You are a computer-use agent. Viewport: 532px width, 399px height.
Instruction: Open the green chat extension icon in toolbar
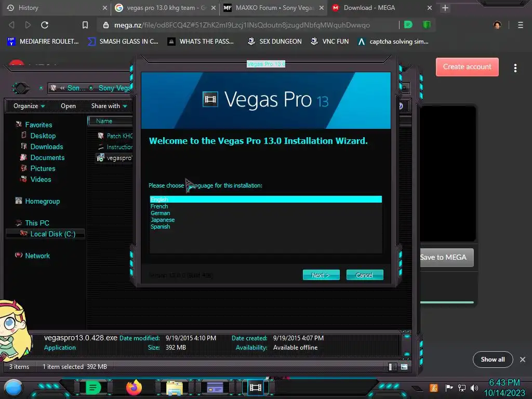[x=408, y=24]
